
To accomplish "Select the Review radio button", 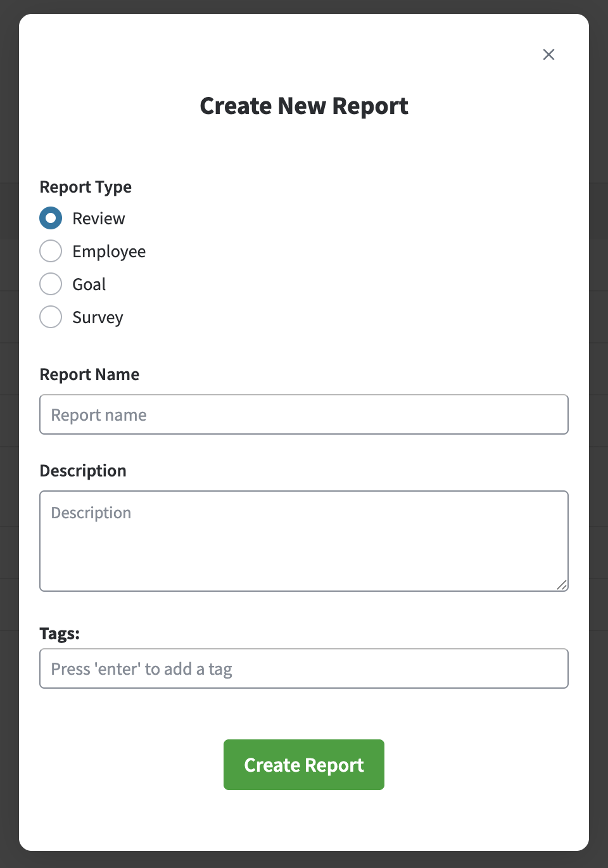I will tap(51, 218).
